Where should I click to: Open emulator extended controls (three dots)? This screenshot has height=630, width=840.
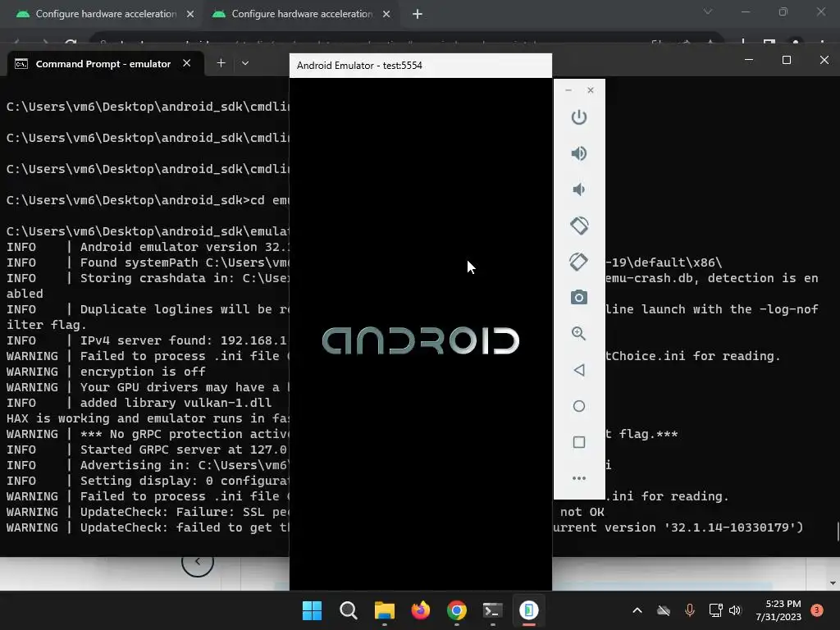pyautogui.click(x=578, y=478)
